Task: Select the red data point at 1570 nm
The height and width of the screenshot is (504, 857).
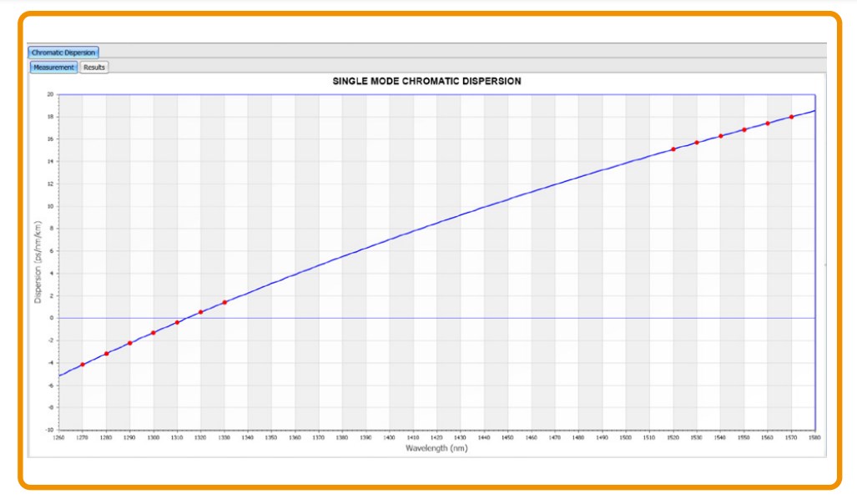Action: (791, 117)
